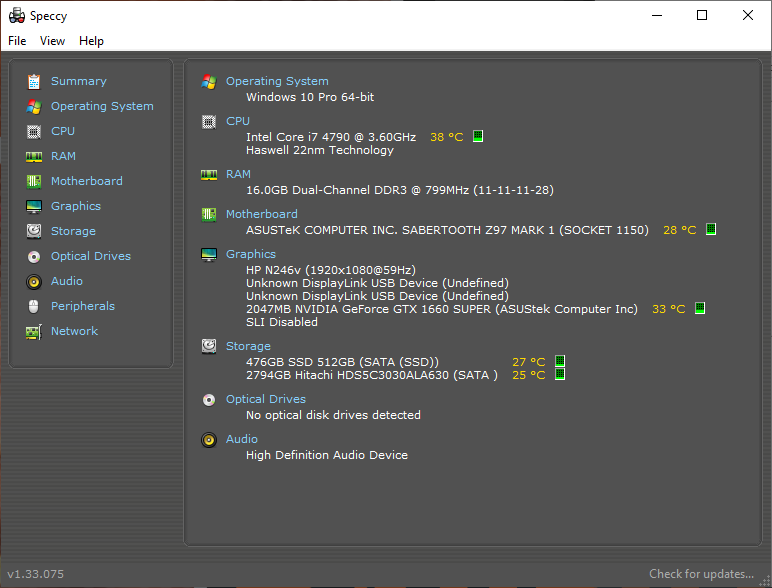Go to the CPU section in sidebar
Viewport: 772px width, 588px height.
coord(63,131)
